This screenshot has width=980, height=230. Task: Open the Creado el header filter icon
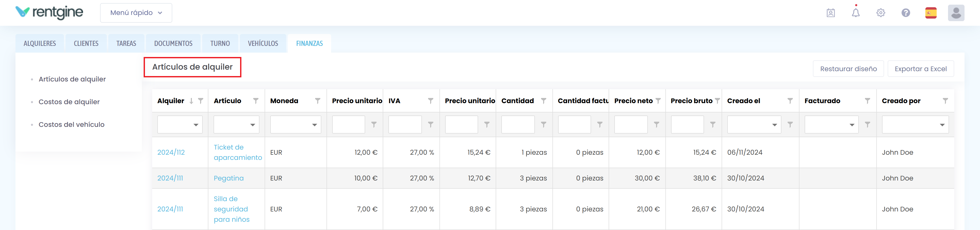pyautogui.click(x=790, y=101)
